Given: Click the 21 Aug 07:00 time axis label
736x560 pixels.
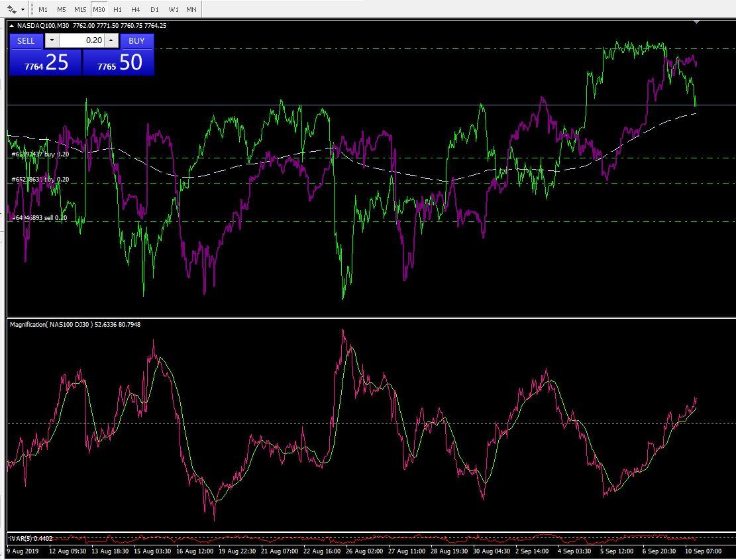Looking at the screenshot, I should [280, 551].
